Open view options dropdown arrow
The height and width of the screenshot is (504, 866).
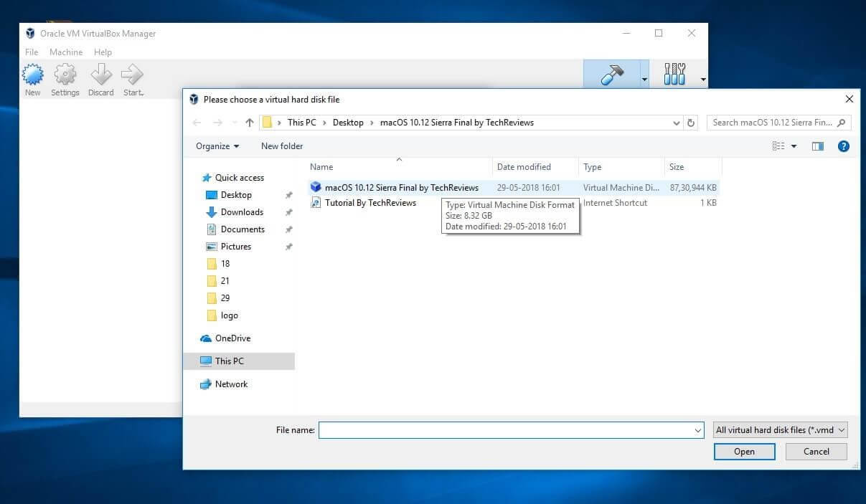pos(794,146)
